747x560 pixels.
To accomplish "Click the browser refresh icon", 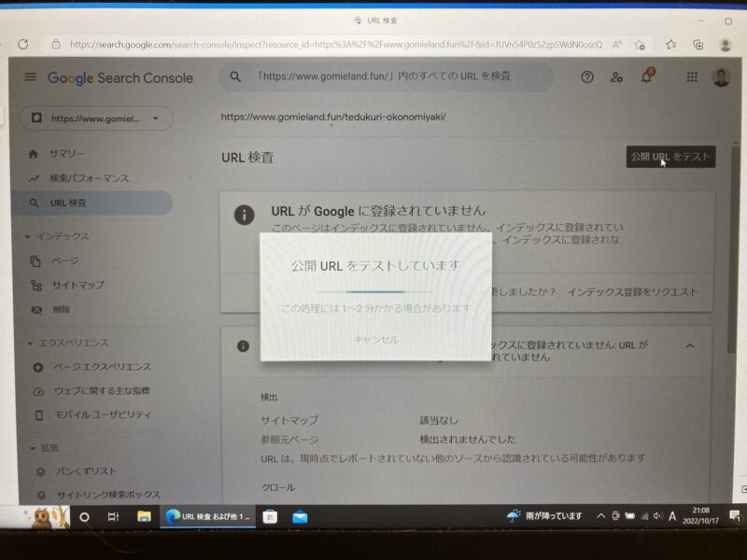I will (22, 44).
